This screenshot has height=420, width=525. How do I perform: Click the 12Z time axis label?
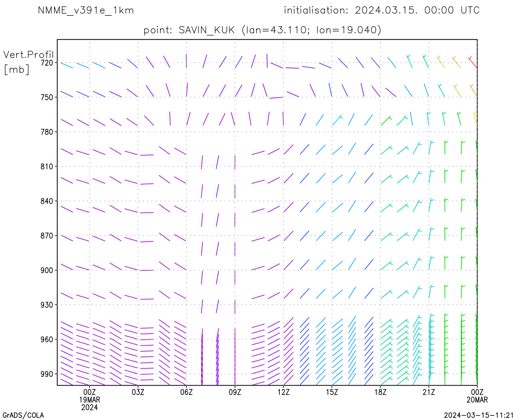(x=283, y=392)
